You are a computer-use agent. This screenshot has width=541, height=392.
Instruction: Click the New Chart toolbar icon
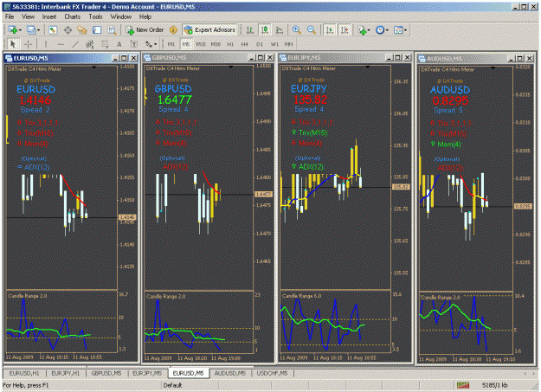(13, 30)
